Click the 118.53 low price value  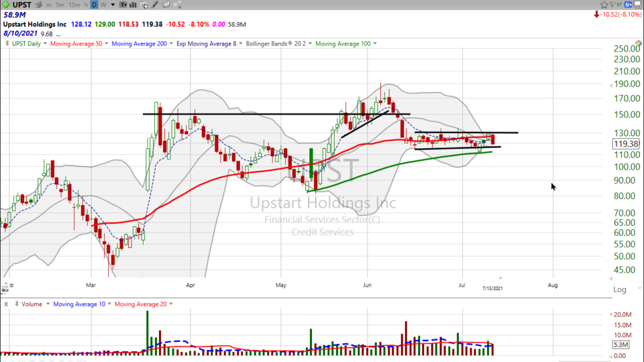[129, 24]
